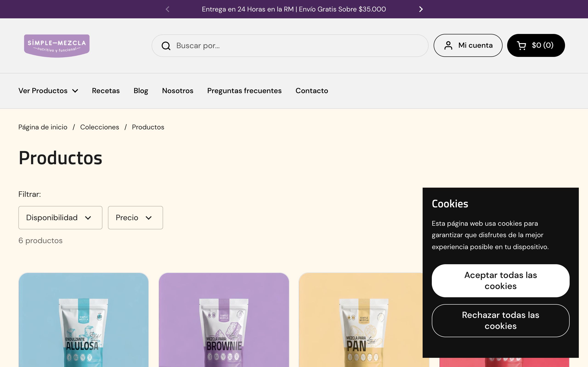Open Preguntas frecuentes page

click(244, 91)
